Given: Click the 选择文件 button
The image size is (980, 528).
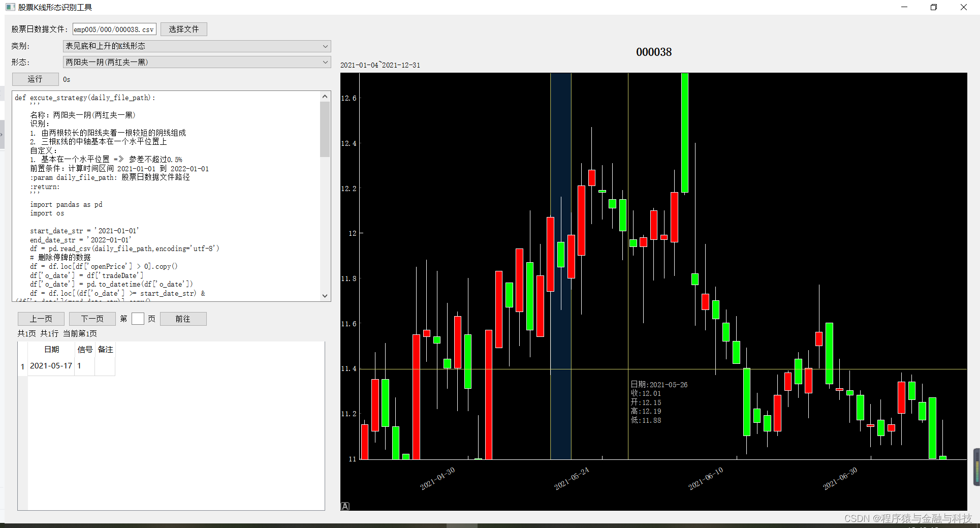Looking at the screenshot, I should (183, 29).
